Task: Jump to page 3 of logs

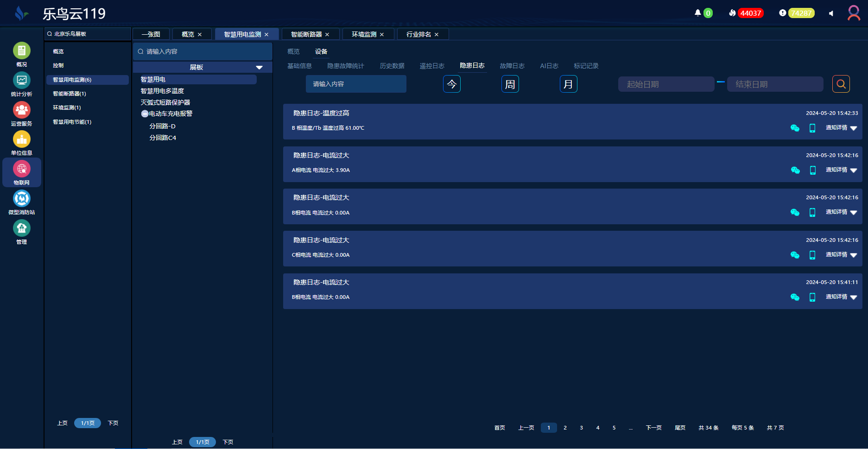Action: [x=581, y=428]
